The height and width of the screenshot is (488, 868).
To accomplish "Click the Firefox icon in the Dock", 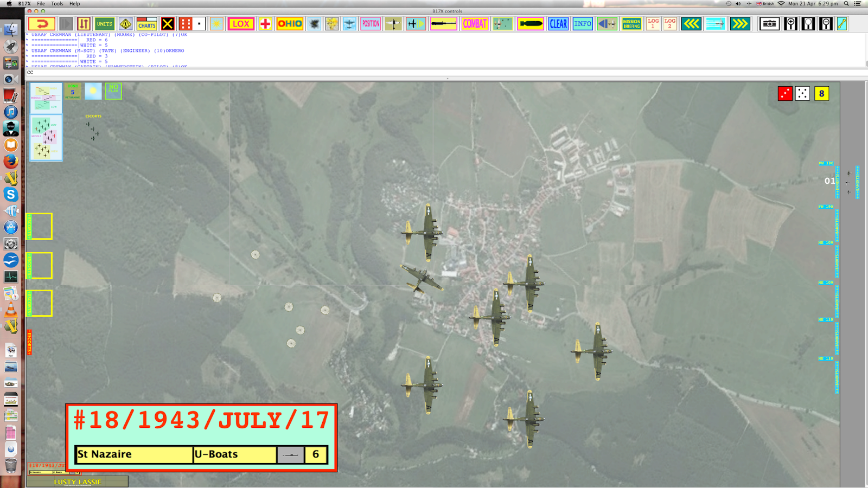I will click(11, 161).
